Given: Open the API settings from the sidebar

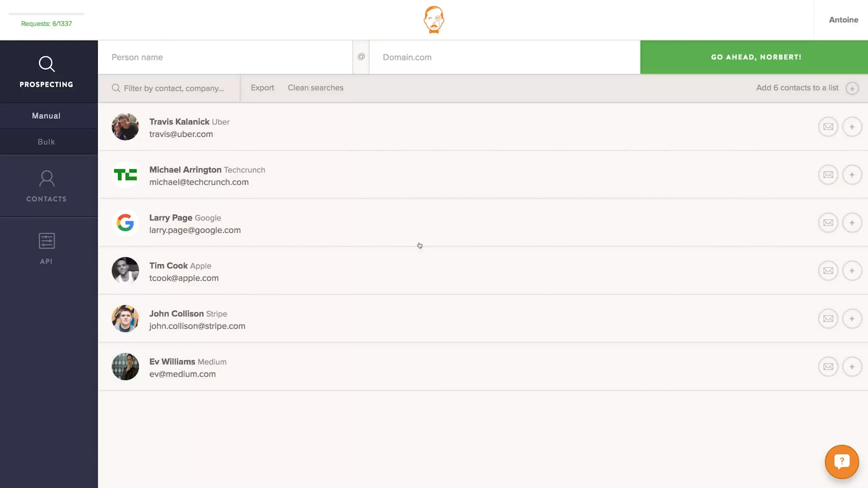Looking at the screenshot, I should click(x=46, y=247).
